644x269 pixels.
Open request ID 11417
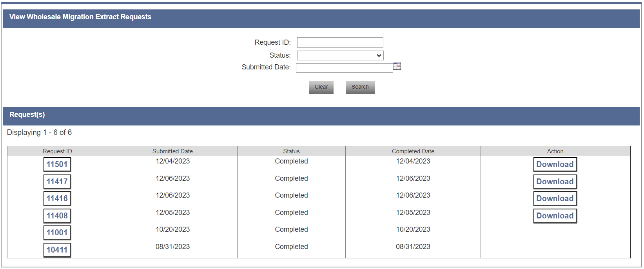(x=57, y=182)
